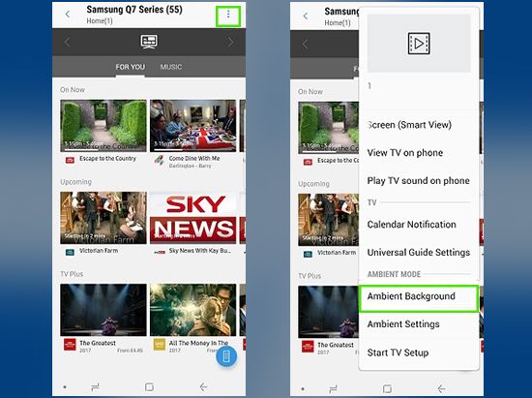Tap the back arrow in right phone header
Viewport: 532px width, 398px height.
coord(306,15)
